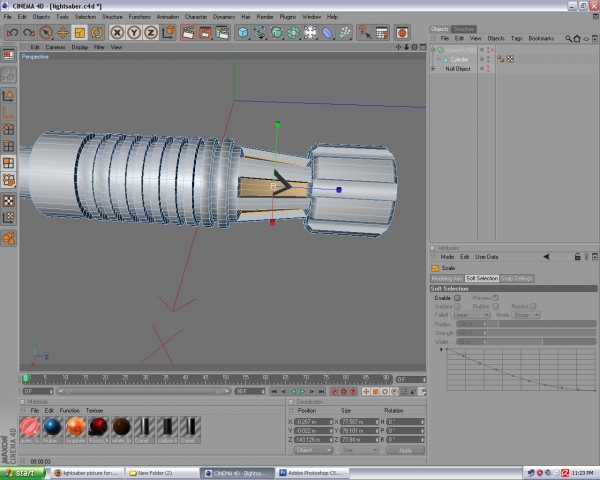Click the Apply button in Coordinates
This screenshot has height=480, width=600.
405,450
